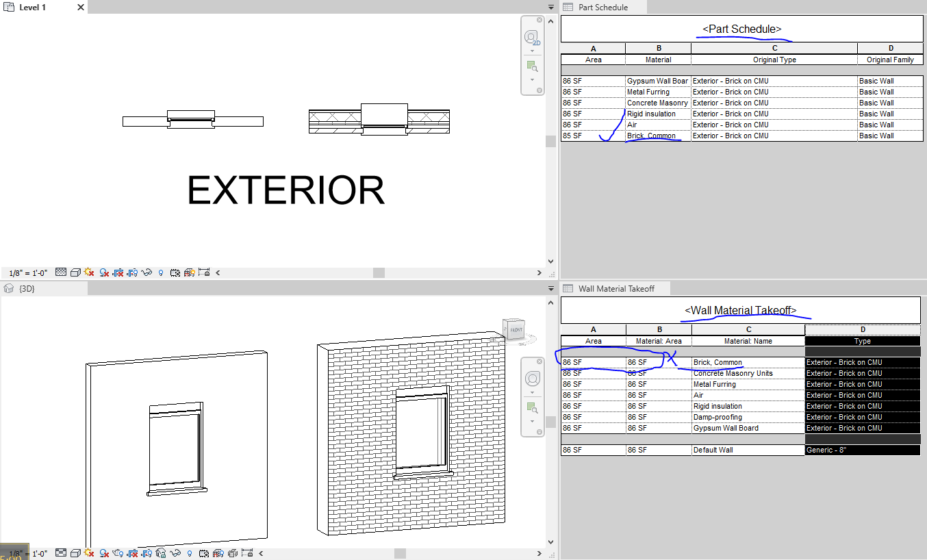The image size is (927, 560).
Task: Switch to the Part Schedule tab
Action: 602,7
